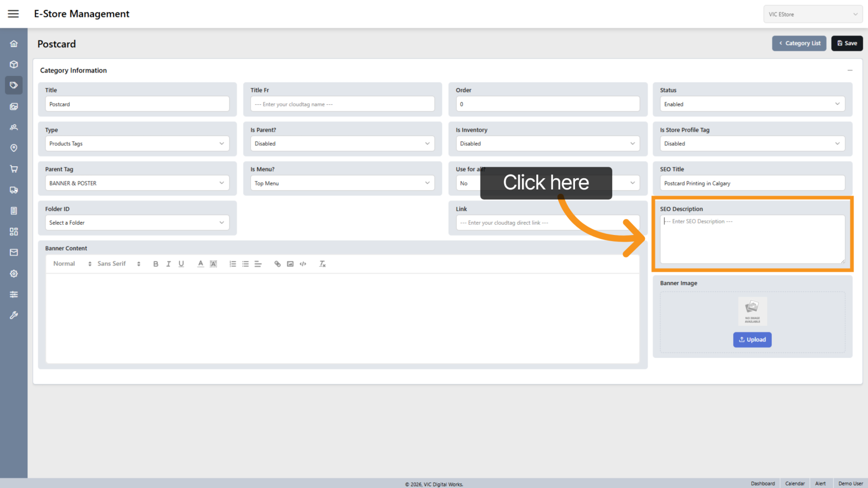The height and width of the screenshot is (488, 868).
Task: Open the Is Menu? dropdown
Action: tap(342, 183)
